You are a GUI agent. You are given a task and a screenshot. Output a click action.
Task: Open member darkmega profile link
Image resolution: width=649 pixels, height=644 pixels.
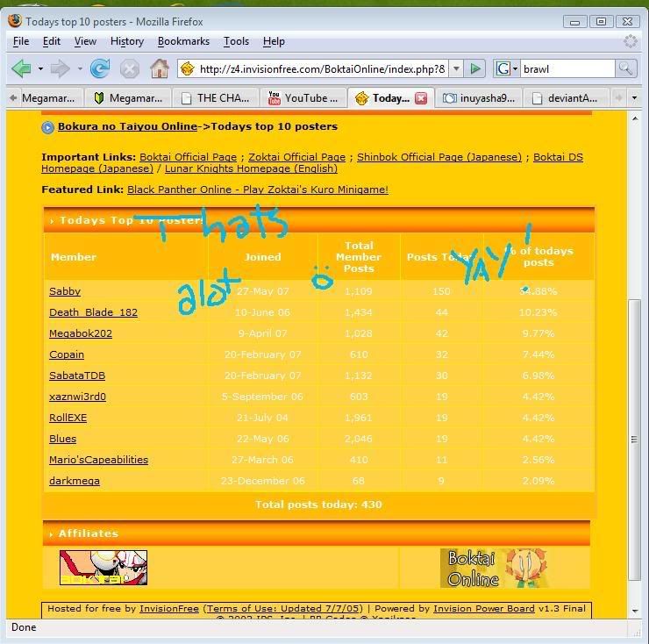click(74, 481)
